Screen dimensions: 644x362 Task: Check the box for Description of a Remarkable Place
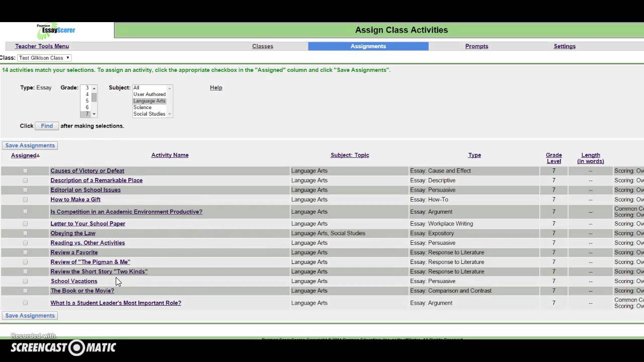point(25,180)
